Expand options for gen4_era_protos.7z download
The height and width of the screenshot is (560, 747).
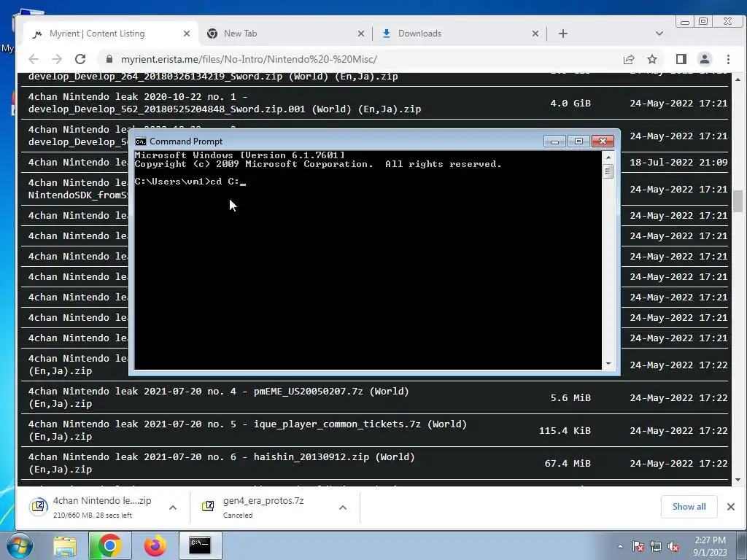click(x=343, y=507)
